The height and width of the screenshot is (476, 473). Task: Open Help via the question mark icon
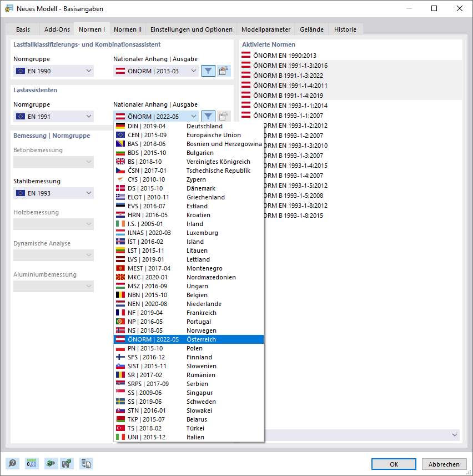coord(12,463)
